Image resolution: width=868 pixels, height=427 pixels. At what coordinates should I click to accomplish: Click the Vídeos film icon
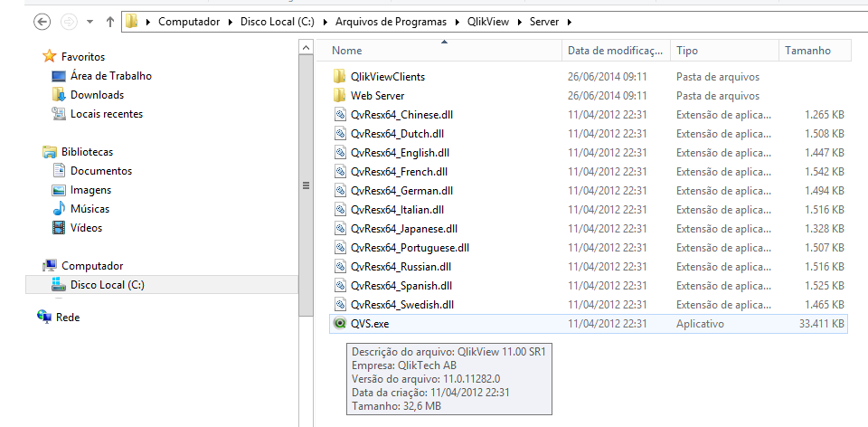coord(59,228)
